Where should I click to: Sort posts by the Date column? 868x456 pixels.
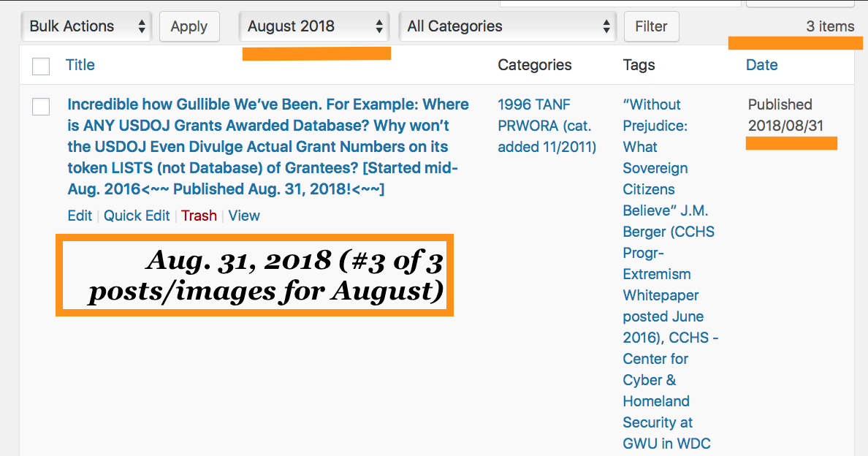point(761,65)
